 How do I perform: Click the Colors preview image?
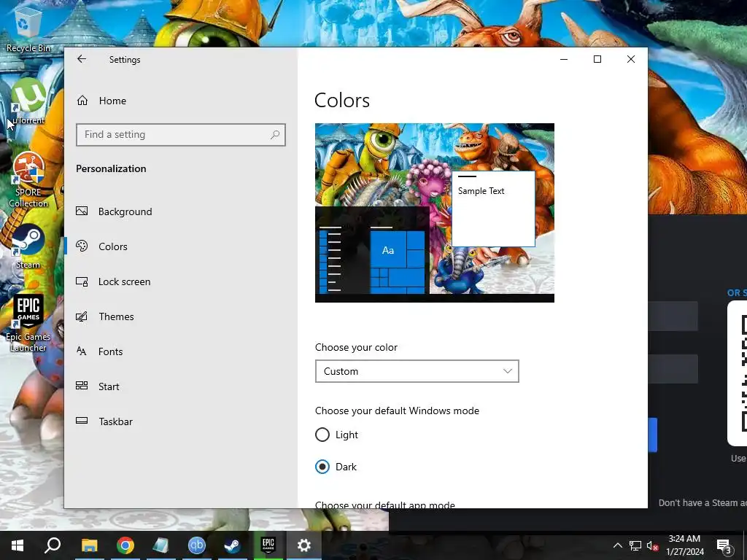pyautogui.click(x=435, y=213)
